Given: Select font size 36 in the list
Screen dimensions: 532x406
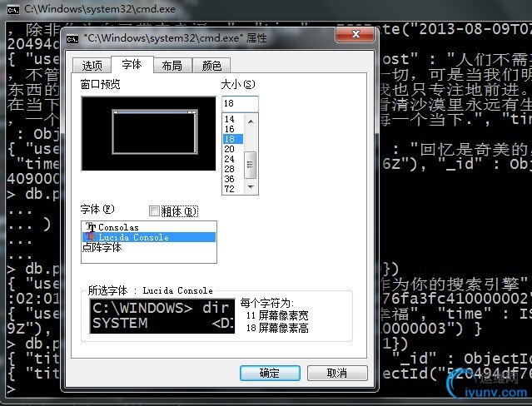Looking at the screenshot, I should [233, 179].
